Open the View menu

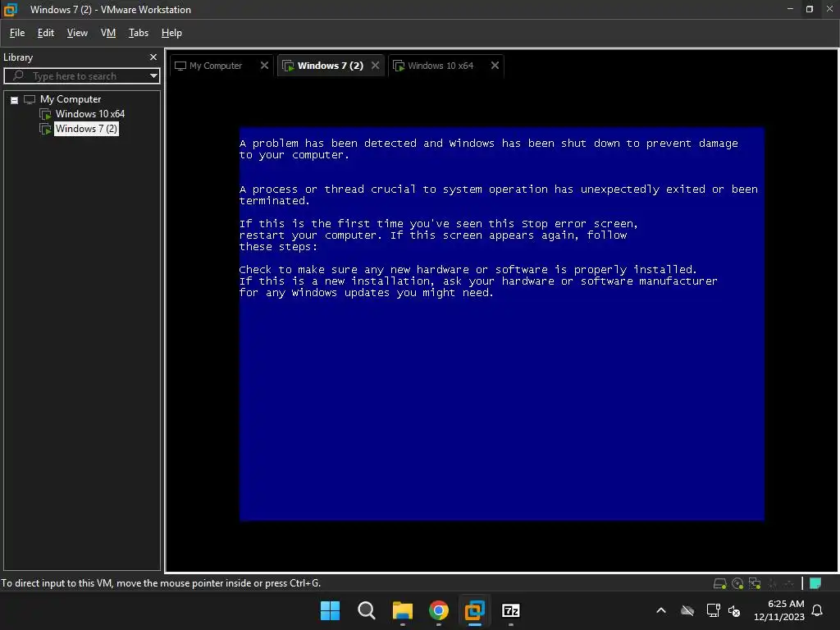pyautogui.click(x=77, y=33)
